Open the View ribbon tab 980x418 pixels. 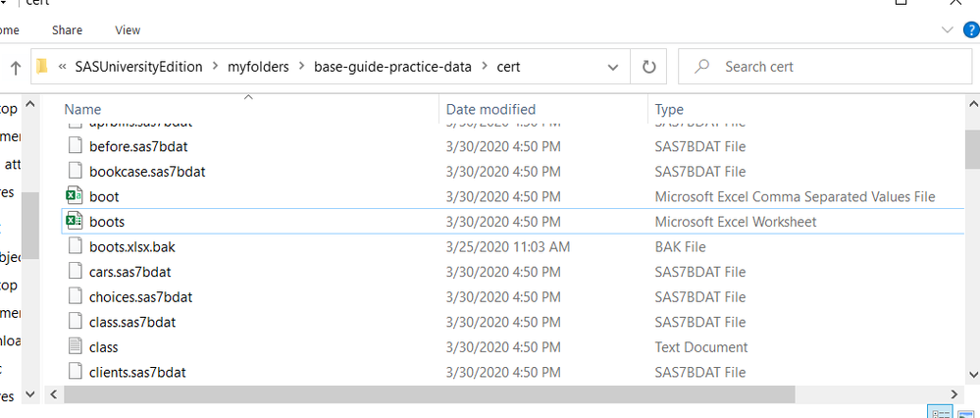(128, 30)
